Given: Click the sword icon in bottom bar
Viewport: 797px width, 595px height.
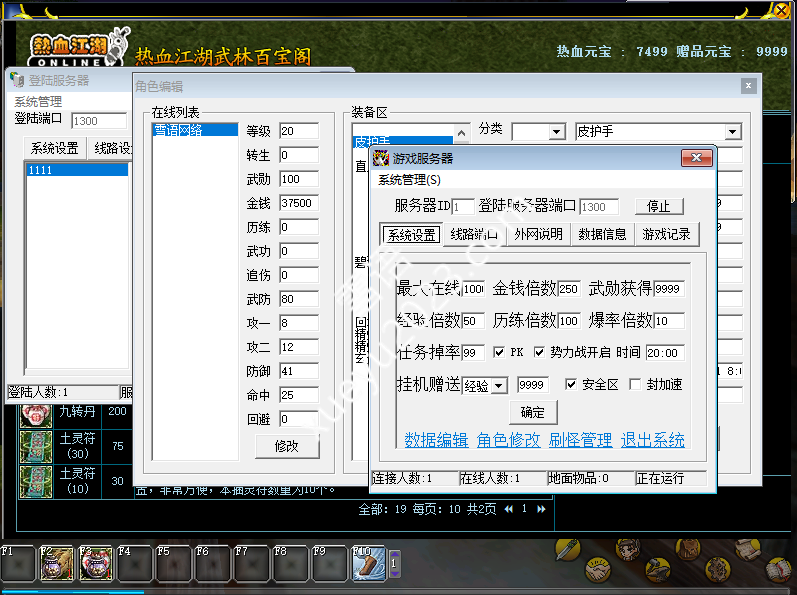Looking at the screenshot, I should [569, 552].
